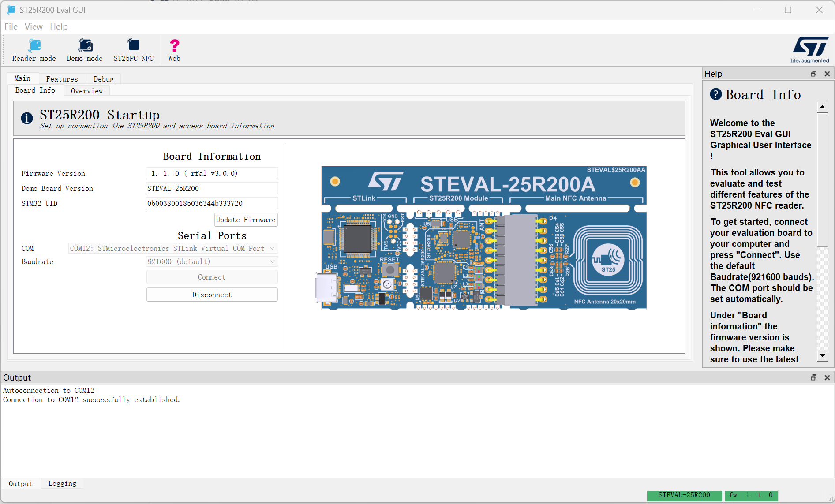Click the 'Board Info' help heading
This screenshot has height=504, width=835.
click(763, 94)
